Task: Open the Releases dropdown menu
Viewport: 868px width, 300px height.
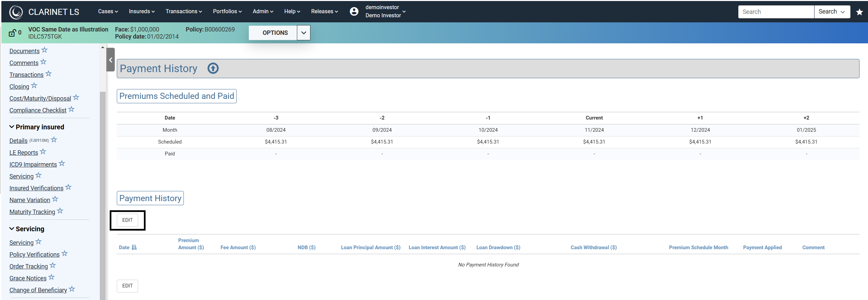Action: pyautogui.click(x=325, y=12)
